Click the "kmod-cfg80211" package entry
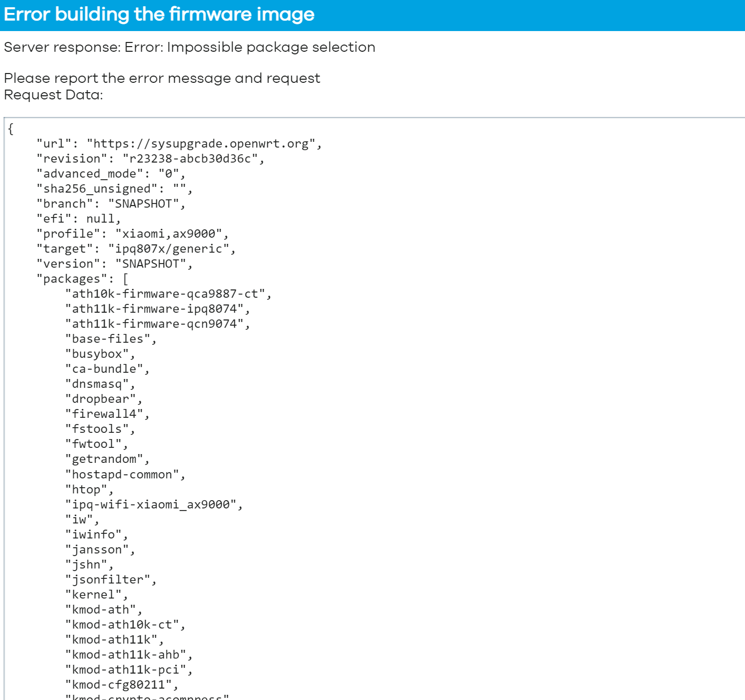The image size is (745, 700). pos(121,685)
